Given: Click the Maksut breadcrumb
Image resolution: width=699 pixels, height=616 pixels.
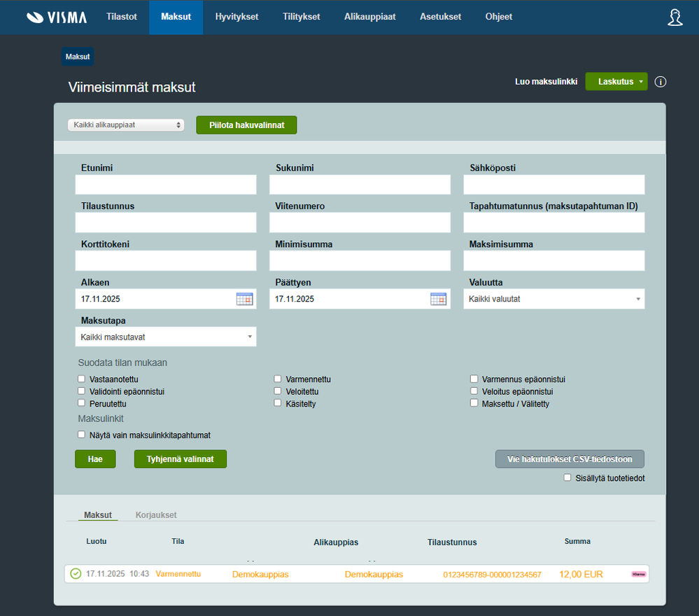Looking at the screenshot, I should pos(78,57).
